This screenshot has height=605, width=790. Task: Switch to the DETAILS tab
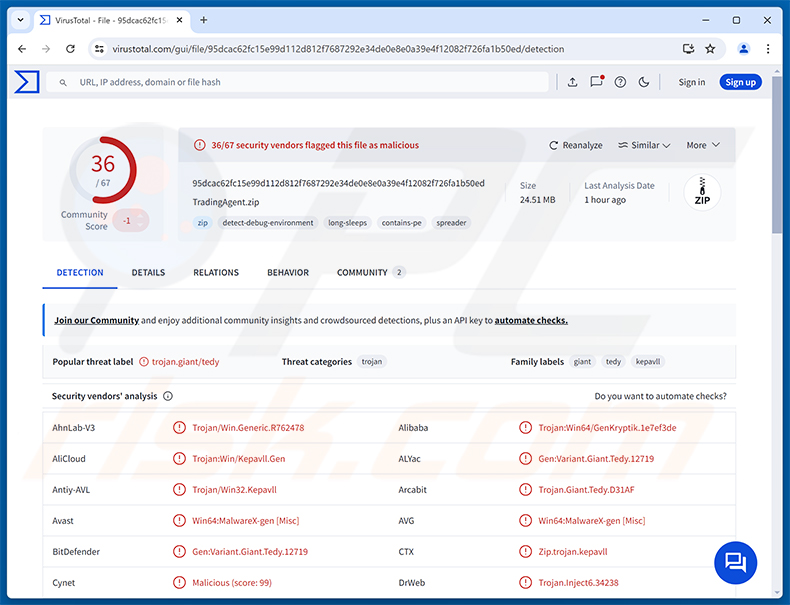point(148,273)
